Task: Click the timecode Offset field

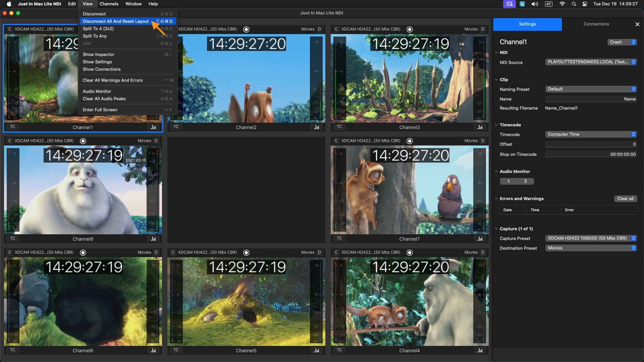Action: [x=591, y=144]
